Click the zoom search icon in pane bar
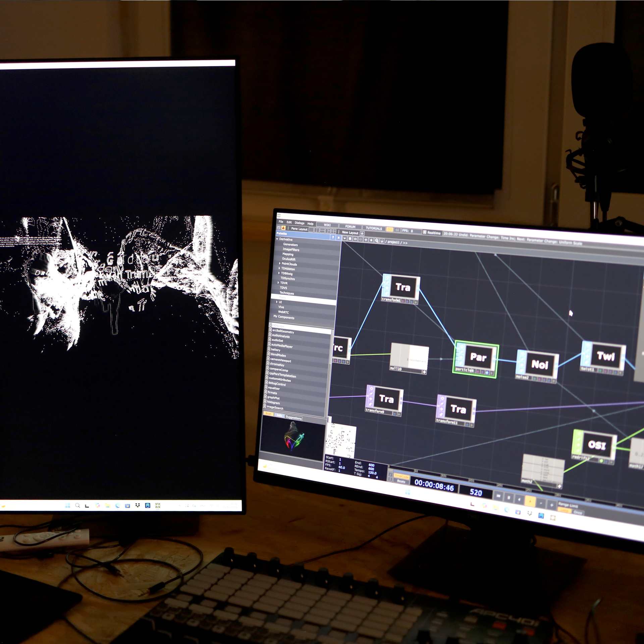 [x=377, y=240]
